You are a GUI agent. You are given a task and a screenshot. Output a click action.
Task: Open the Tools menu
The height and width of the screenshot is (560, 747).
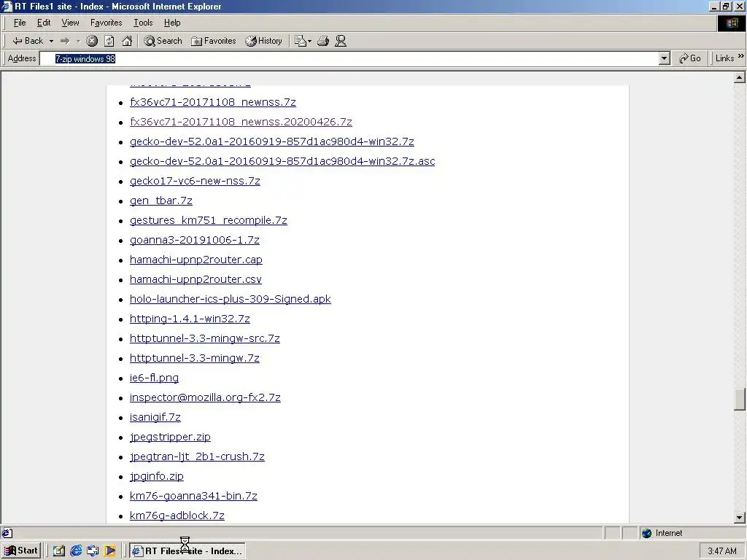[143, 23]
